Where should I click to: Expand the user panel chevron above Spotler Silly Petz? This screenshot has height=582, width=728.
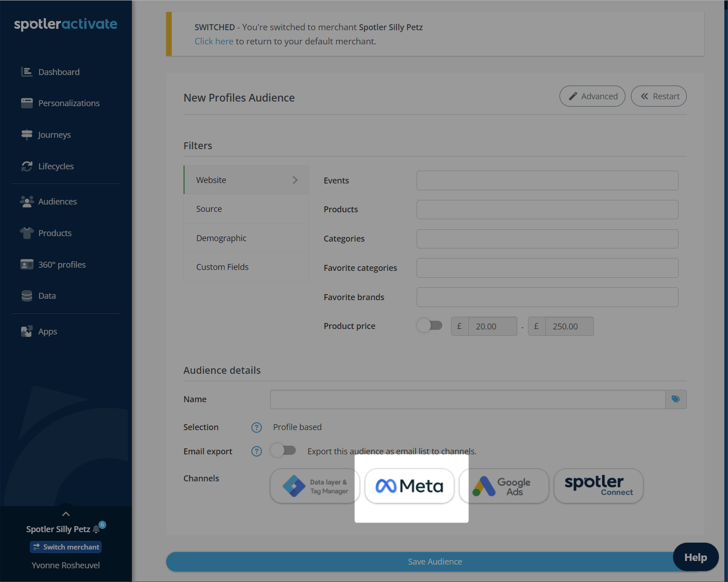(66, 514)
